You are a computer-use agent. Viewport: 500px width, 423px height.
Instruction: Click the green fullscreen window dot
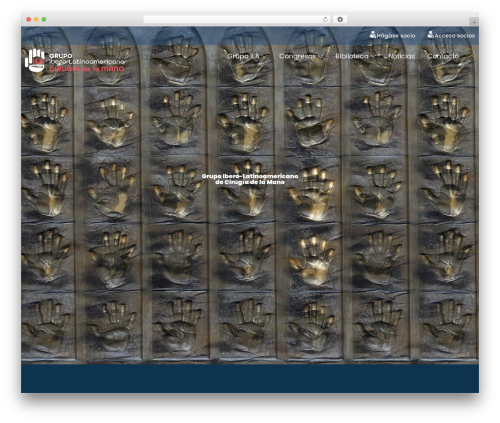click(x=44, y=20)
